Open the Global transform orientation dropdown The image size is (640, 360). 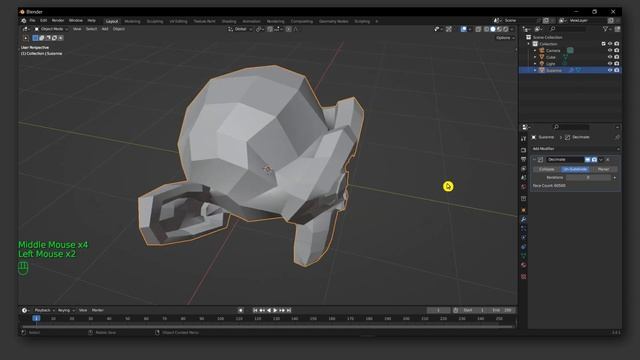(240, 29)
